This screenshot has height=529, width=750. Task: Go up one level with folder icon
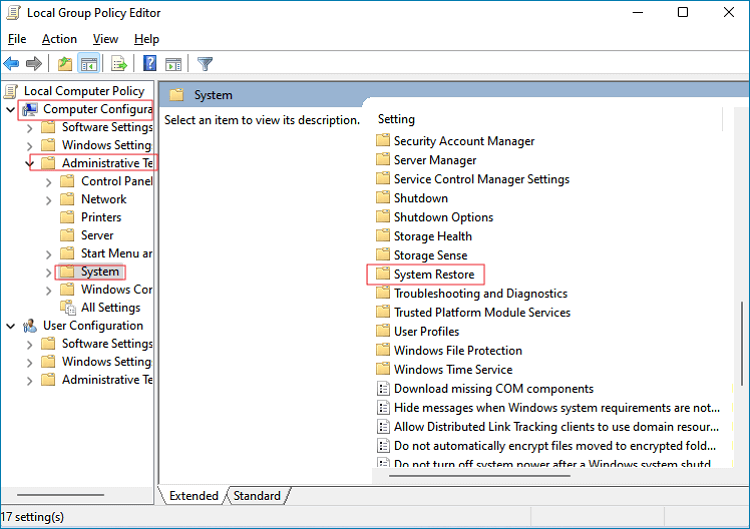click(65, 63)
